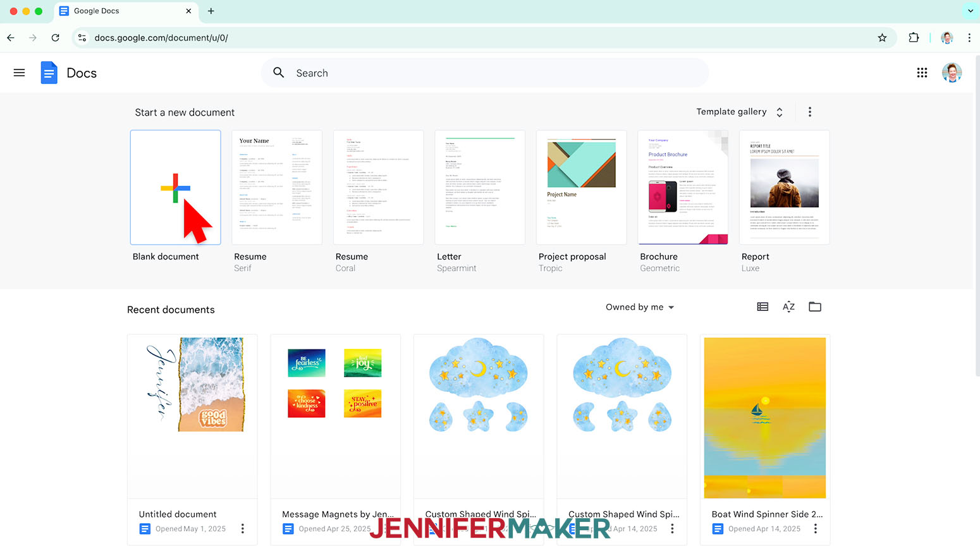Select the Report Luxe template
The image size is (980, 551).
click(784, 188)
